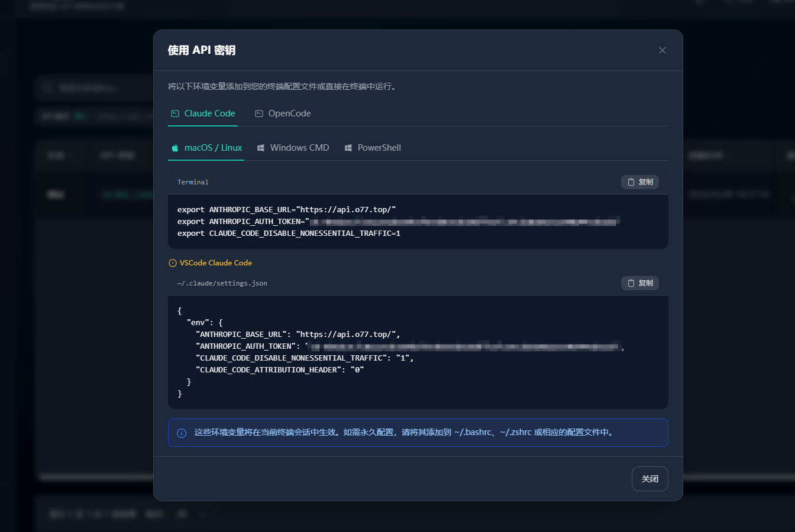
Task: Click the "CLAUDE_CODE_ATTRIBUTION_HEADER": "0" JSON line
Action: 280,370
